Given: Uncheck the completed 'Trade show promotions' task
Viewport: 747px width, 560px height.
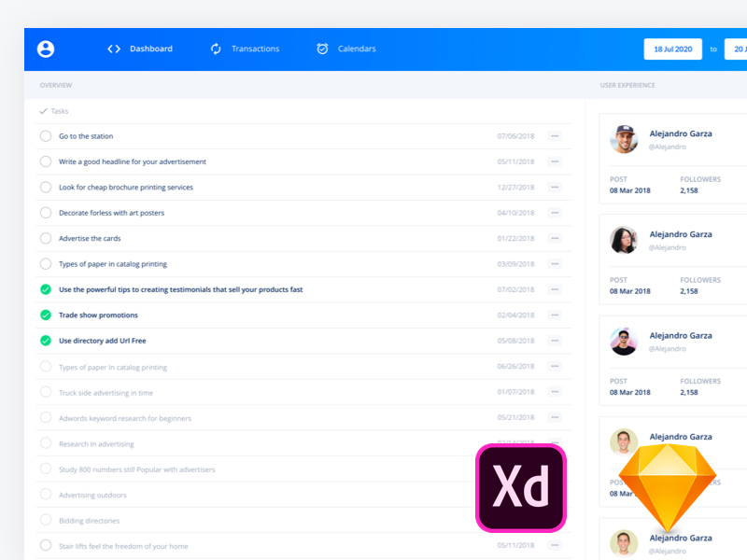Looking at the screenshot, I should [x=45, y=315].
